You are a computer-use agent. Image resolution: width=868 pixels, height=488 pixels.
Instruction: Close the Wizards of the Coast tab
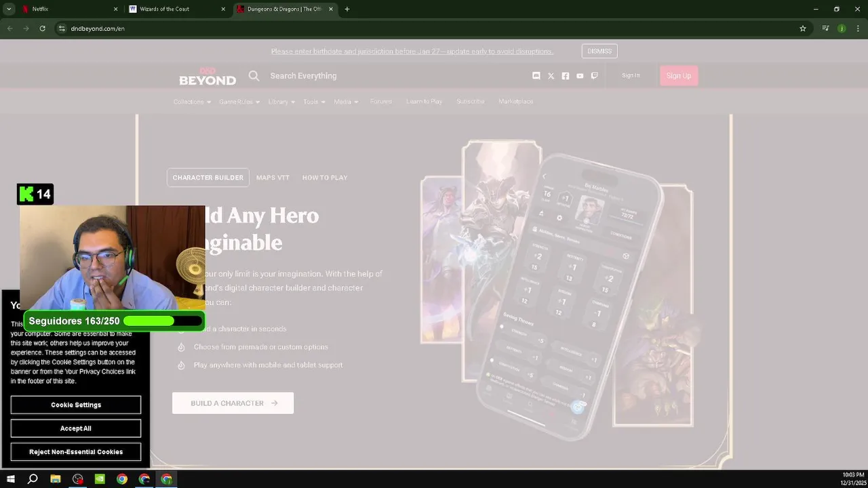223,9
